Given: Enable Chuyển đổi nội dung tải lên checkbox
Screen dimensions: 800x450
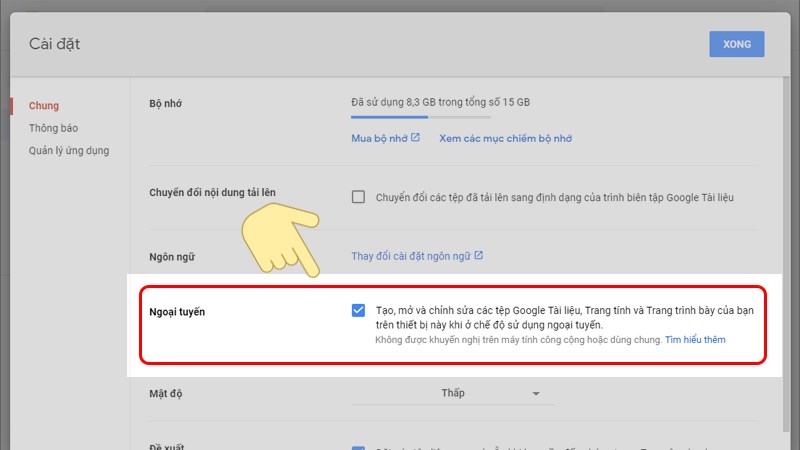Looking at the screenshot, I should 358,197.
